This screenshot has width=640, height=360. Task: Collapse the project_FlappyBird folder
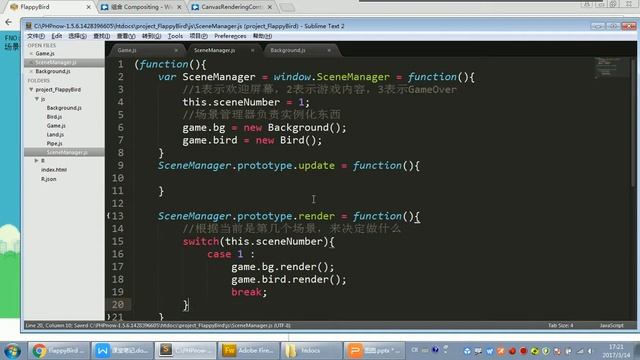tap(31, 89)
